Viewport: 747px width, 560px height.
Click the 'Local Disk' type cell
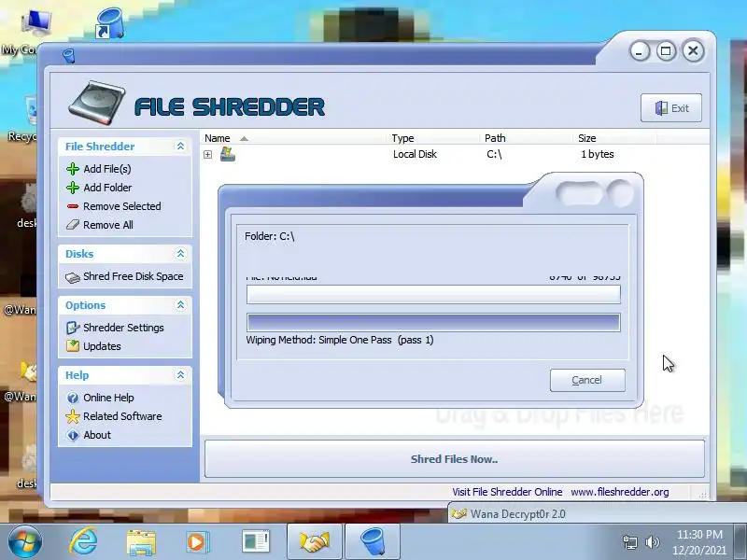(415, 154)
